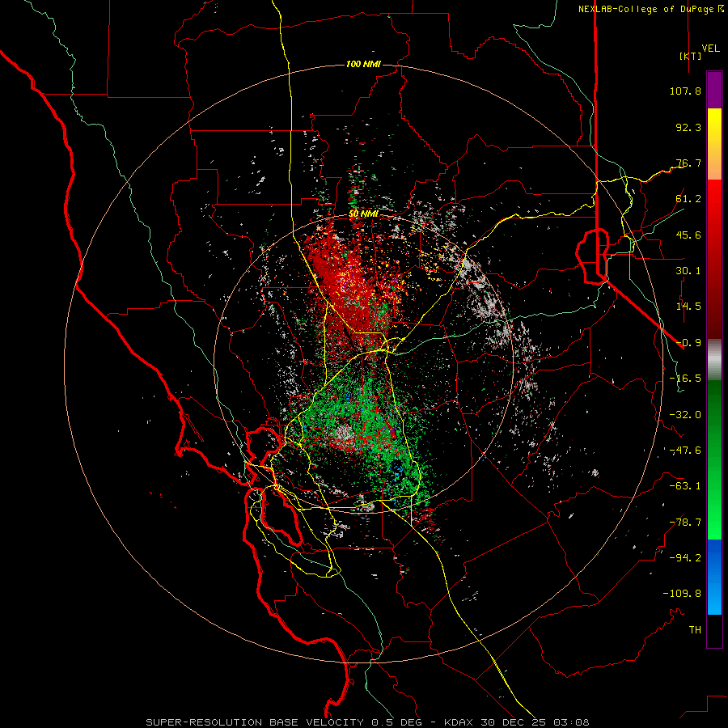The image size is (728, 728).
Task: Click the -32.0 legend value
Action: click(685, 415)
